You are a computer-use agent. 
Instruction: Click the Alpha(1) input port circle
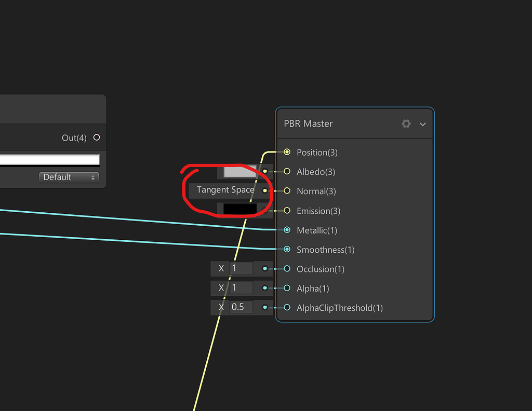pyautogui.click(x=287, y=288)
